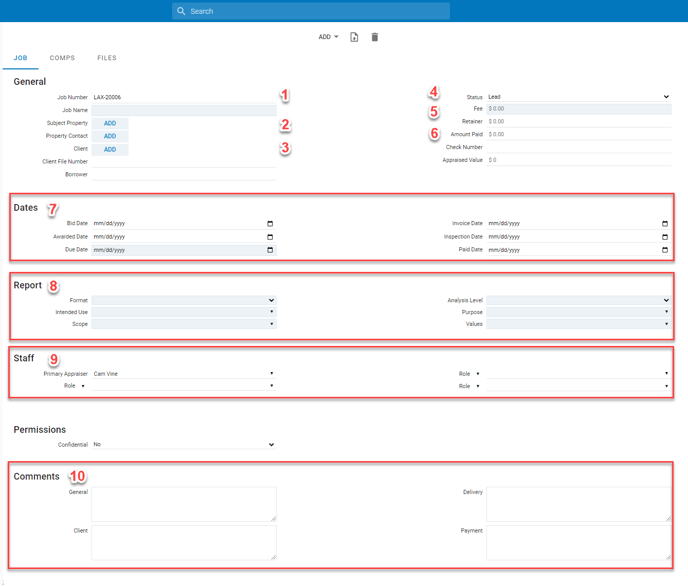Open the Bid Date calendar picker
The height and width of the screenshot is (586, 688).
click(270, 224)
